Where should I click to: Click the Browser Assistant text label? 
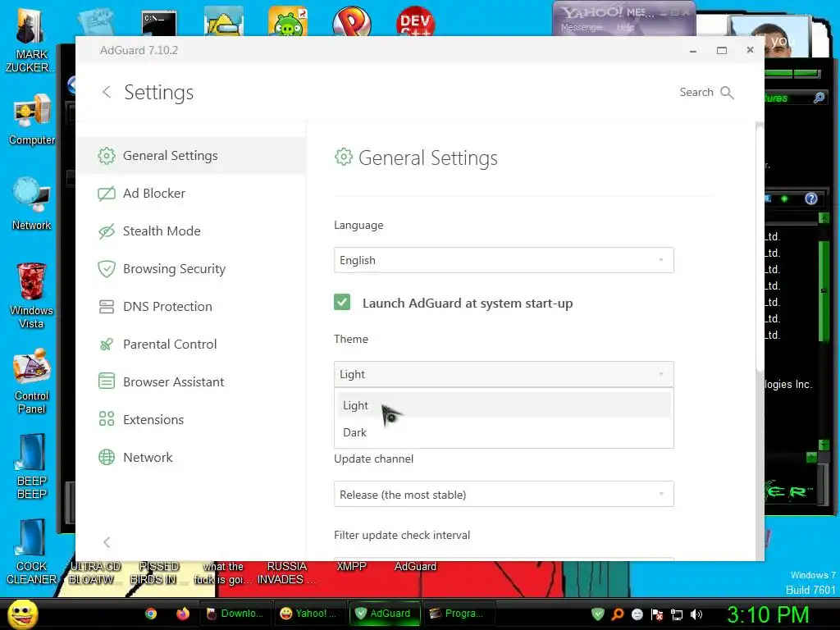tap(174, 382)
